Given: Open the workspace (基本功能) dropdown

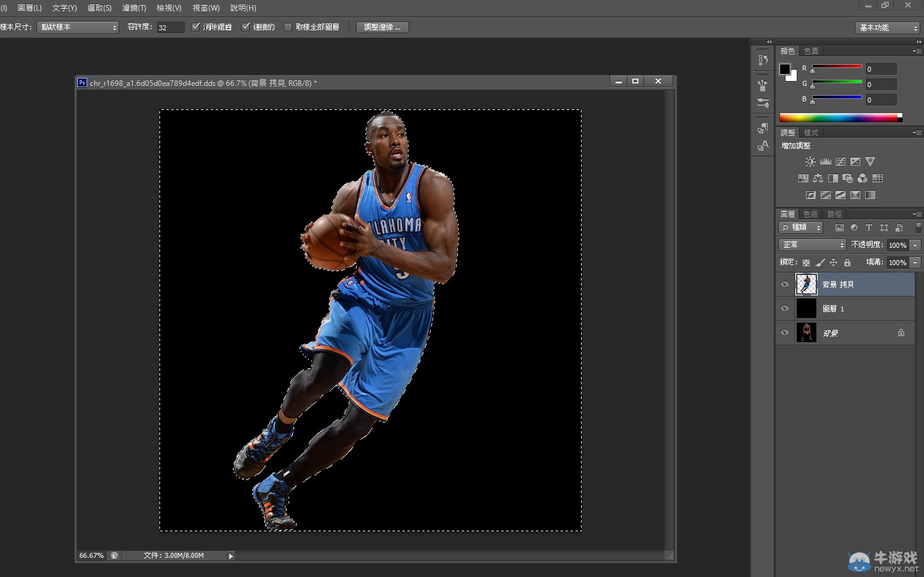Looking at the screenshot, I should [888, 28].
